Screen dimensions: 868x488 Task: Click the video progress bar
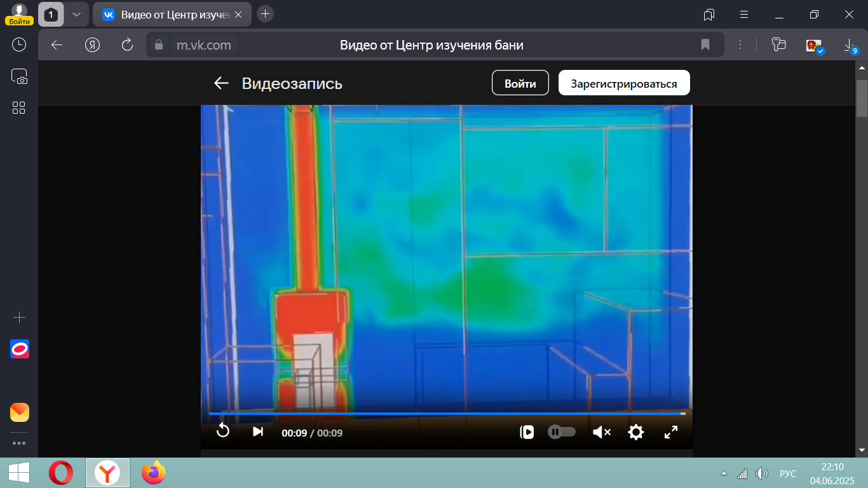[445, 414]
